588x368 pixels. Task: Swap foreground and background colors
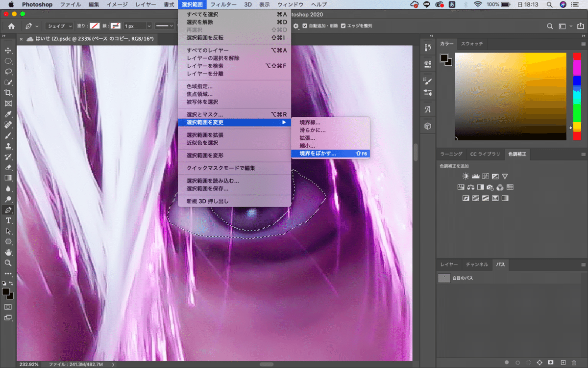(x=12, y=283)
